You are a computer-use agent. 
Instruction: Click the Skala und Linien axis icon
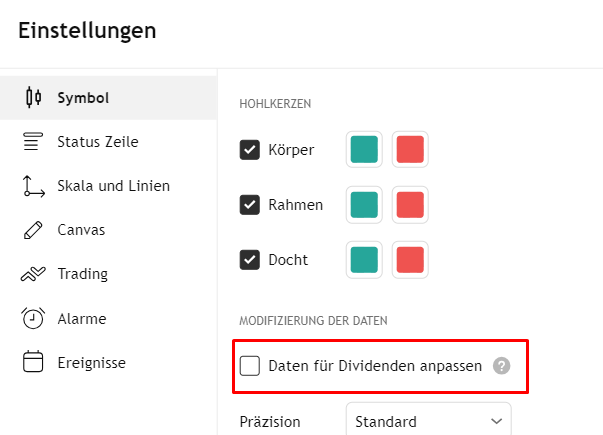pos(34,186)
